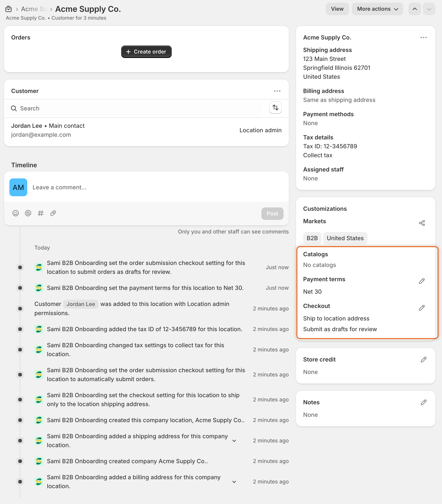Go to the previous company with up arrow

pos(415,9)
